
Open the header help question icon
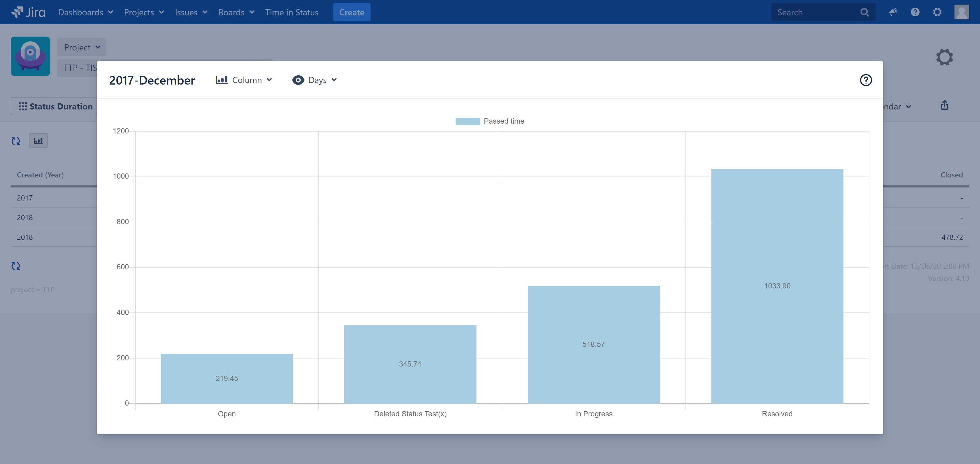[915, 12]
